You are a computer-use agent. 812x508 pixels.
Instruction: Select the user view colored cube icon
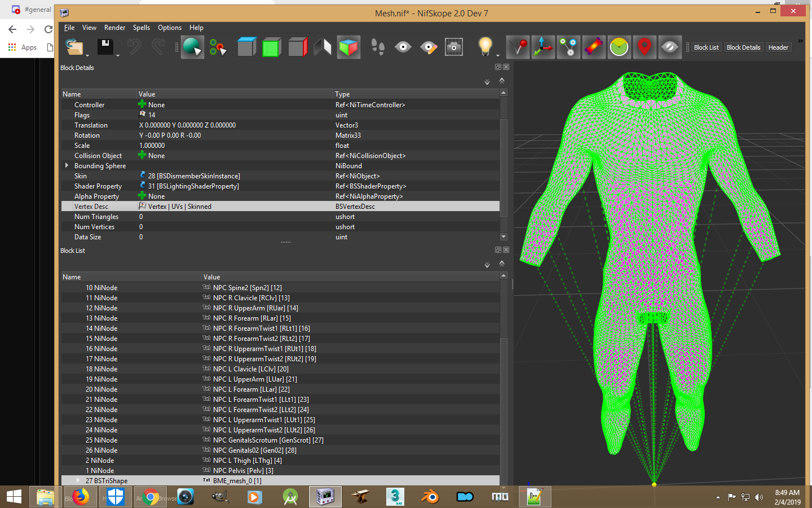348,47
